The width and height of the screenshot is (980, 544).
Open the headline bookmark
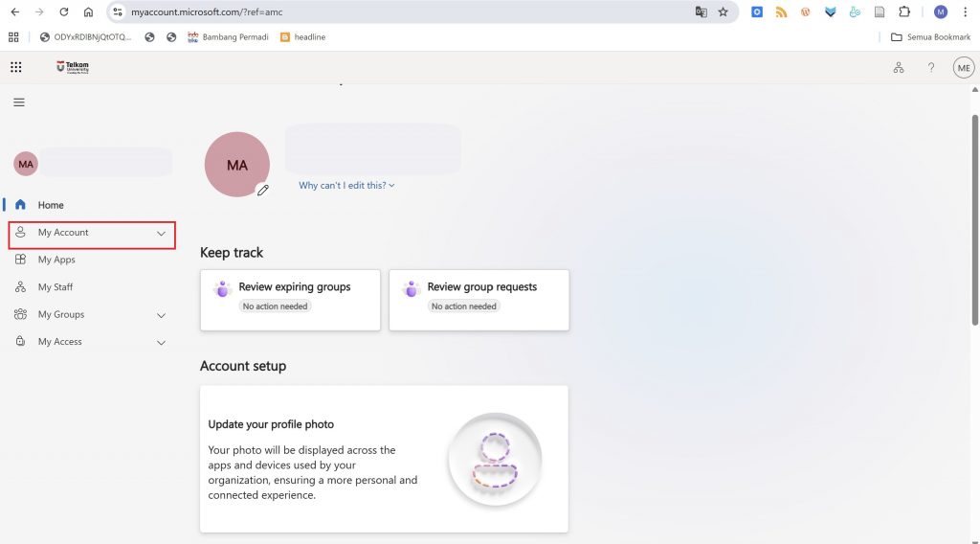tap(303, 37)
